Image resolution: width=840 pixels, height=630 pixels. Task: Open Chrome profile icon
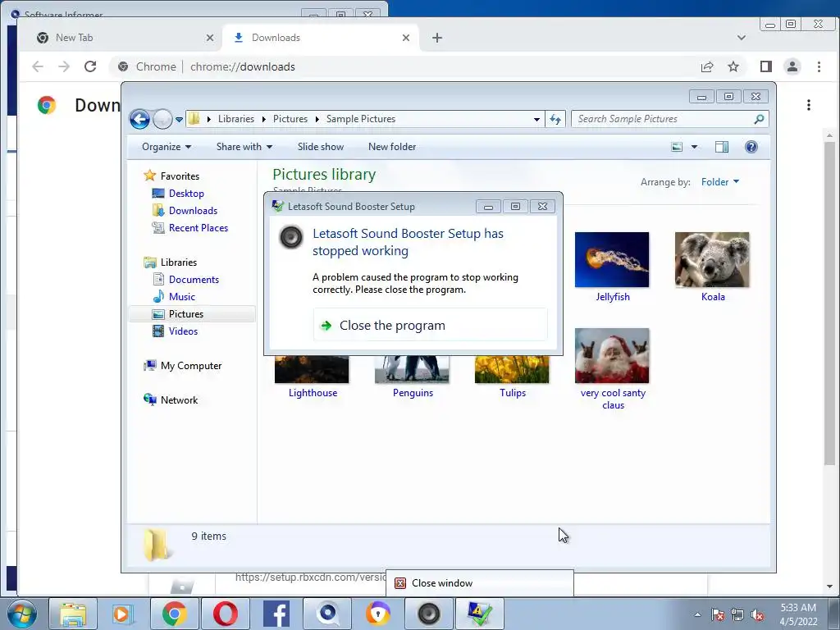tap(792, 66)
